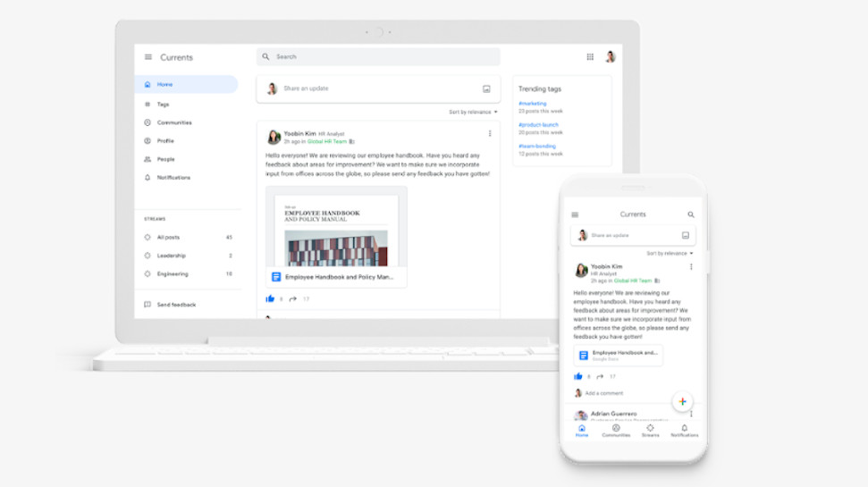Tap the colorful plus compose button on phone
The width and height of the screenshot is (868, 487).
pos(682,402)
